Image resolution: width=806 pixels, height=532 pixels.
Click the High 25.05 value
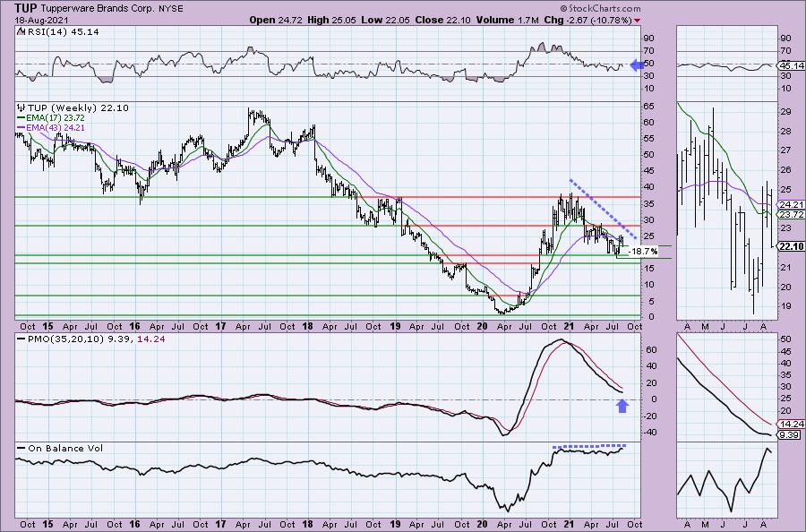tap(332, 20)
